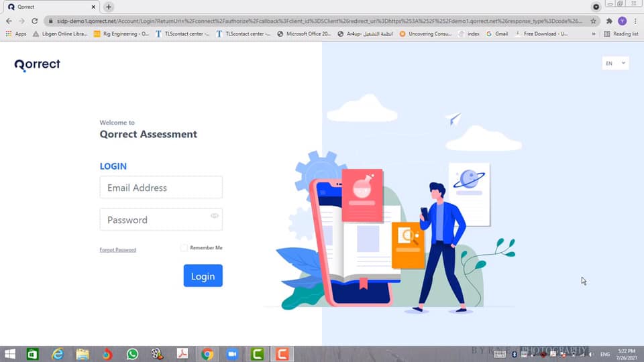Click into the Password field
Screen dimensions: 644x362
pyautogui.click(x=156, y=220)
